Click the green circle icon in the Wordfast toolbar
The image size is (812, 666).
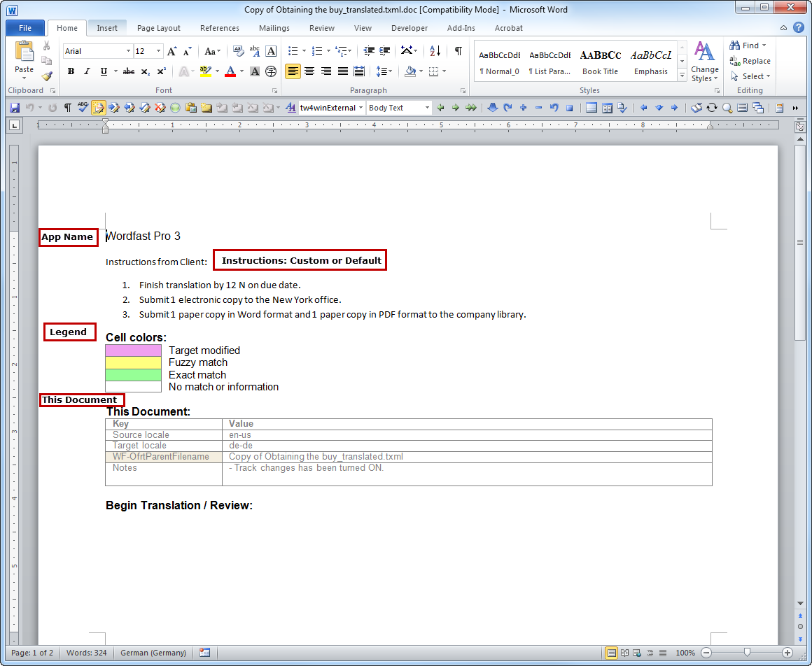click(176, 108)
